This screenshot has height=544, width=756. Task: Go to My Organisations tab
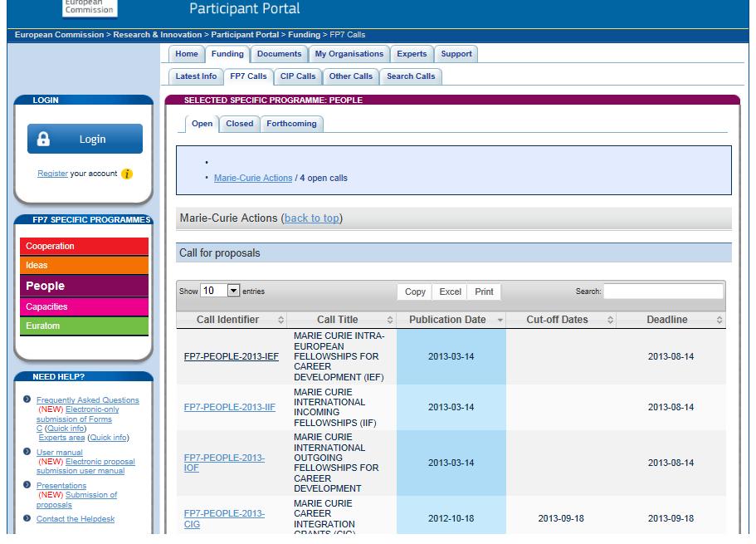point(349,54)
